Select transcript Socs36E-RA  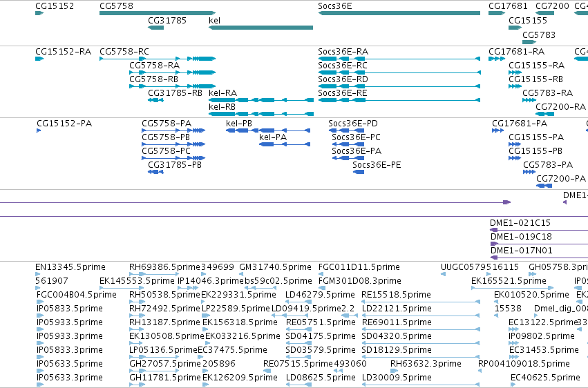399,59
